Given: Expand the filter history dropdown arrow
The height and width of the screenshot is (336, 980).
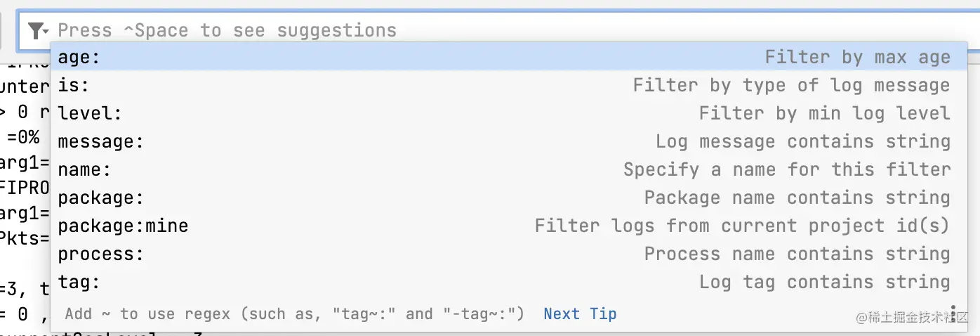Looking at the screenshot, I should [46, 32].
